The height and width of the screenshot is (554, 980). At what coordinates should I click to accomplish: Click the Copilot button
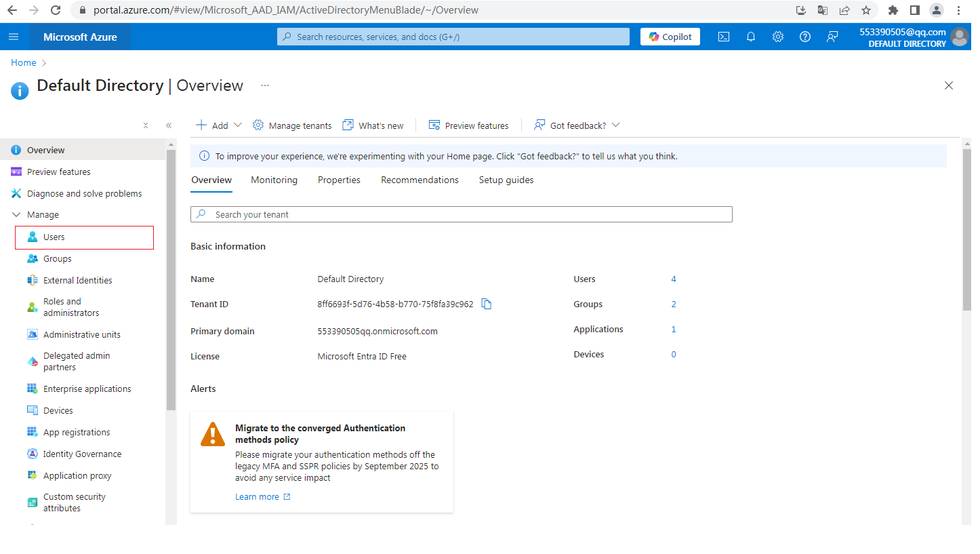[670, 37]
